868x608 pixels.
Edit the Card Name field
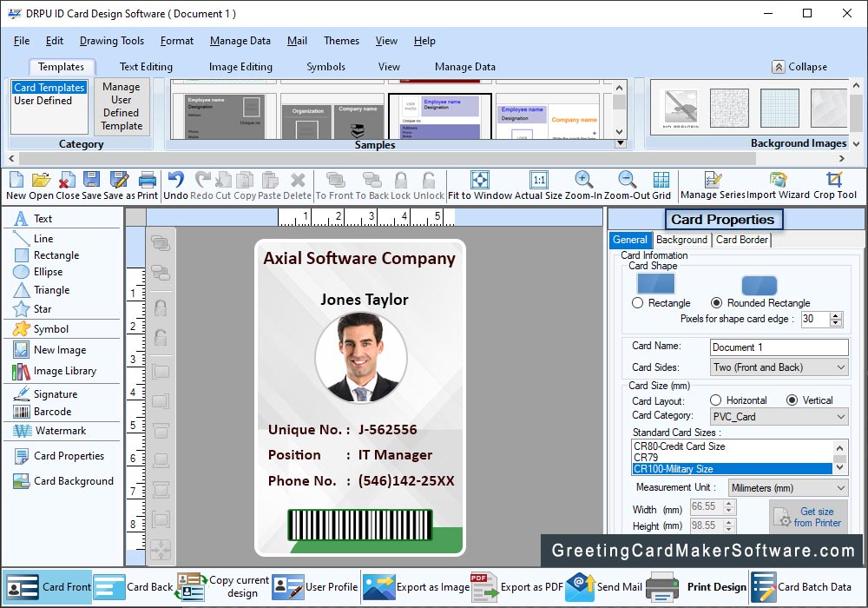[779, 347]
